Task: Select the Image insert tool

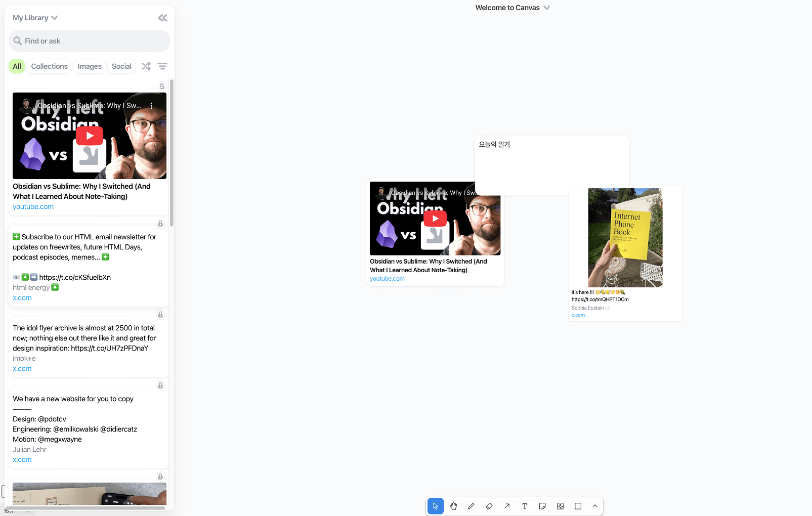Action: tap(560, 506)
